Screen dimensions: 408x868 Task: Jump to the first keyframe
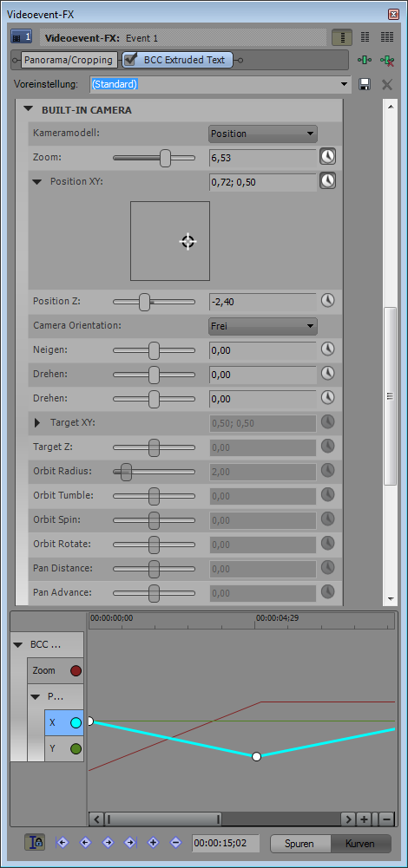63,843
